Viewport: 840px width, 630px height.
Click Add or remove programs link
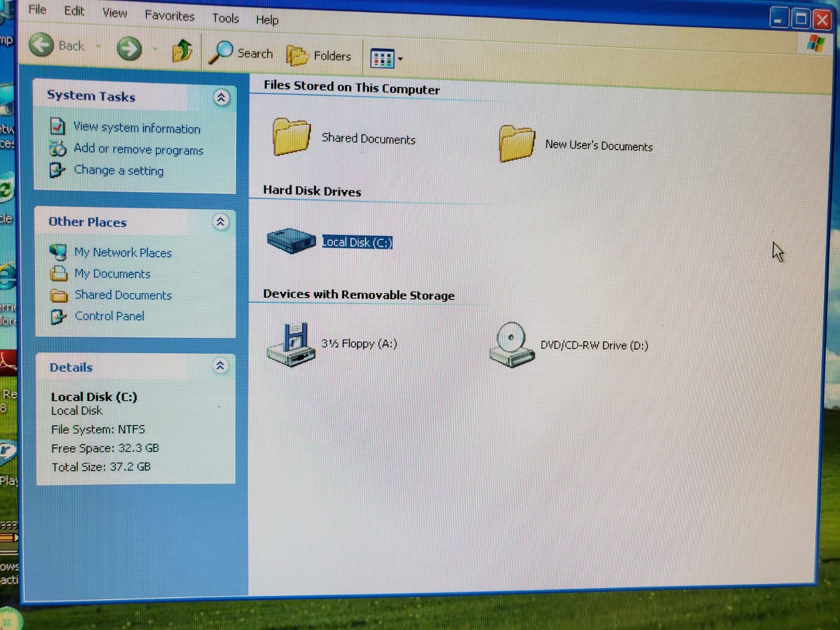point(139,149)
